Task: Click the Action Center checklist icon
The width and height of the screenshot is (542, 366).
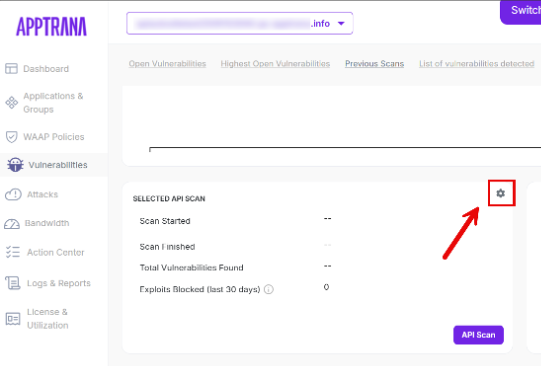Action: pos(13,252)
